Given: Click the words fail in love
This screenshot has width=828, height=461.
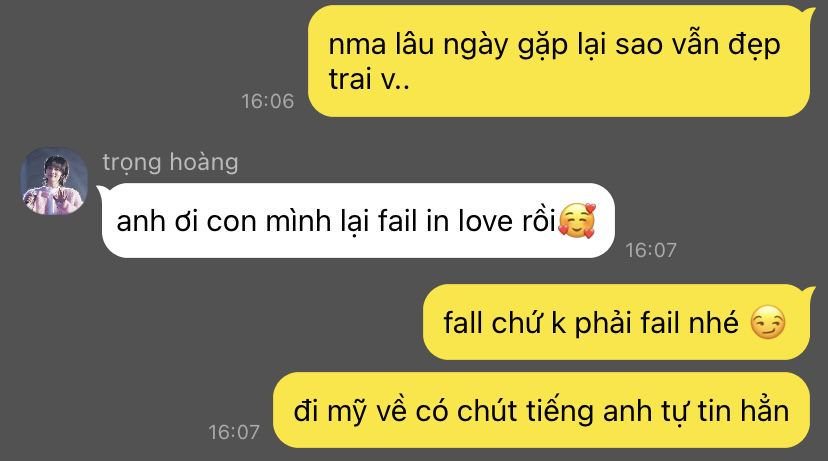Looking at the screenshot, I should coord(446,221).
